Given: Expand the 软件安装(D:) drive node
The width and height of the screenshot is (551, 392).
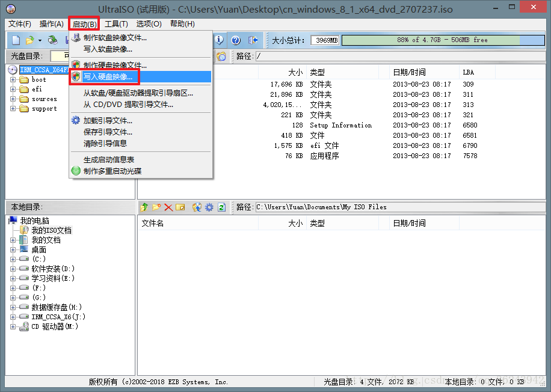Looking at the screenshot, I should (13, 269).
